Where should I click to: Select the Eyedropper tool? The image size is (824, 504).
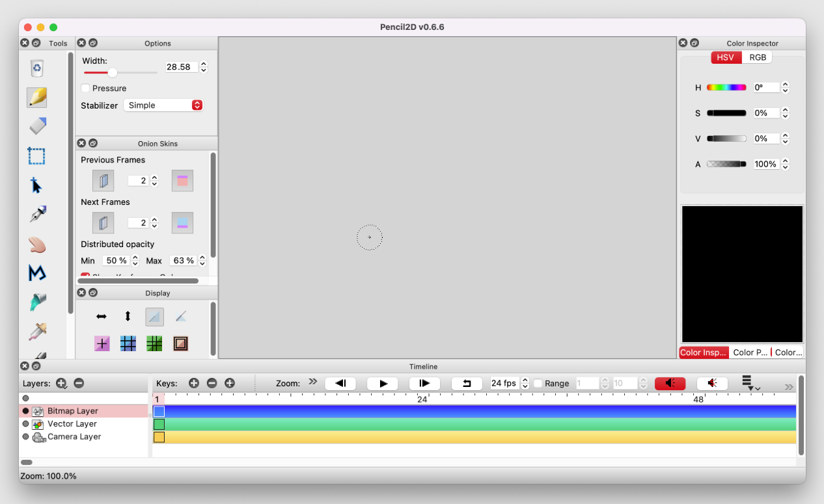point(38,331)
